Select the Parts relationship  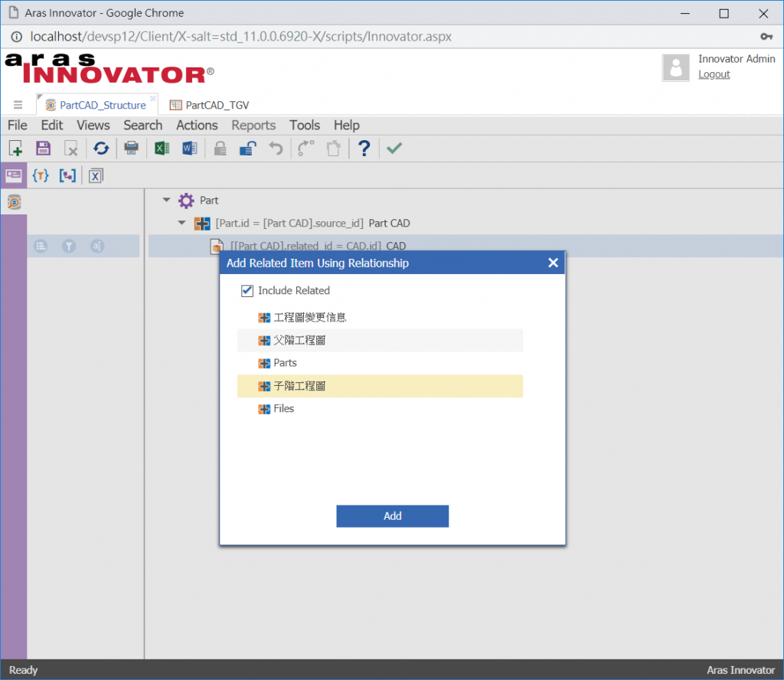click(380, 363)
